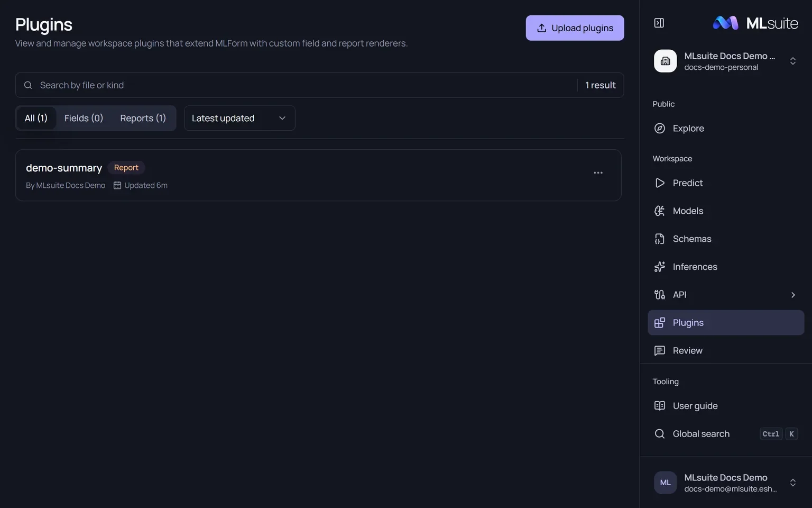Open Schemas from the sidebar
This screenshot has width=812, height=508.
click(x=726, y=239)
